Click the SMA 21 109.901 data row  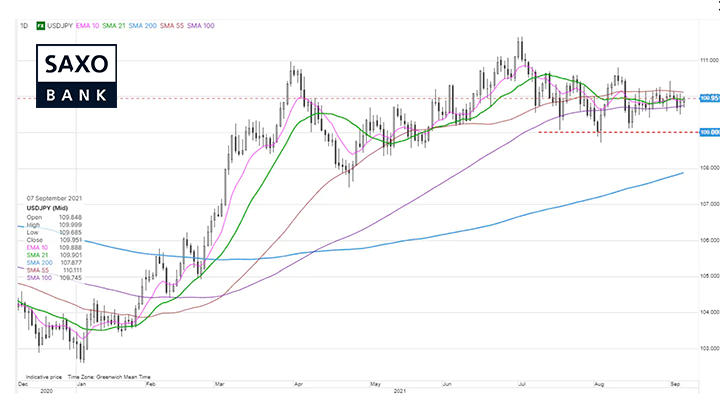[54, 255]
